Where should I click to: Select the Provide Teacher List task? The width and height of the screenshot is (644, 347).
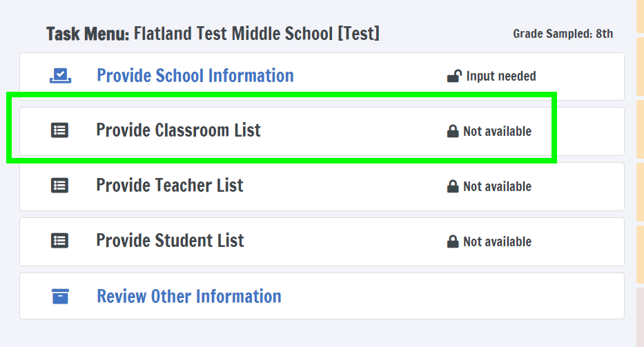(169, 186)
